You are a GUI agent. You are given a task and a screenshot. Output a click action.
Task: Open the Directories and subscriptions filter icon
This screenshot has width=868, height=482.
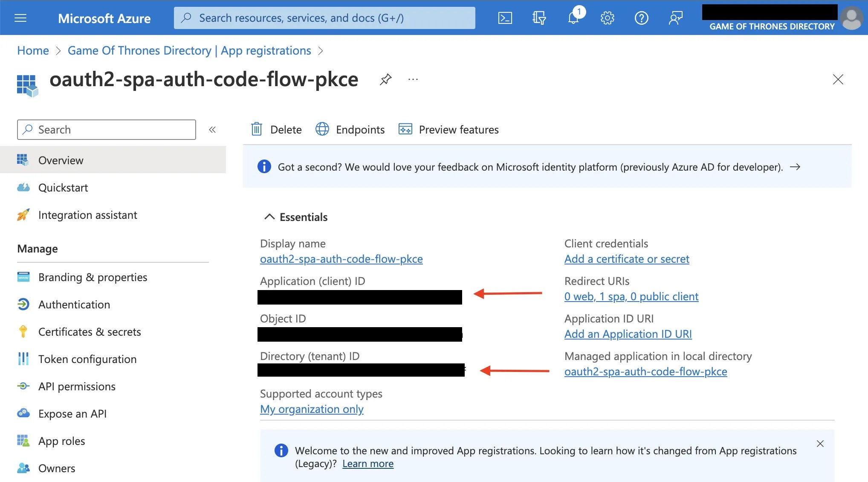click(x=539, y=18)
